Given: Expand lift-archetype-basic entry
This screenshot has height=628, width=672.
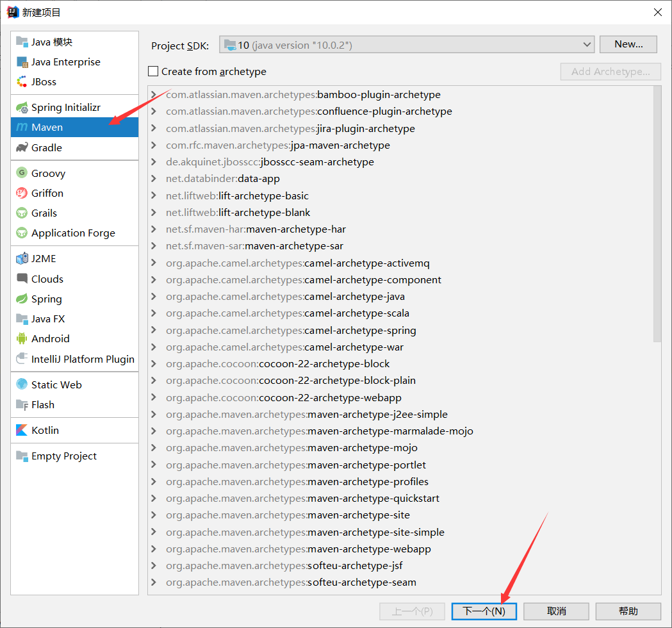Looking at the screenshot, I should coord(154,195).
